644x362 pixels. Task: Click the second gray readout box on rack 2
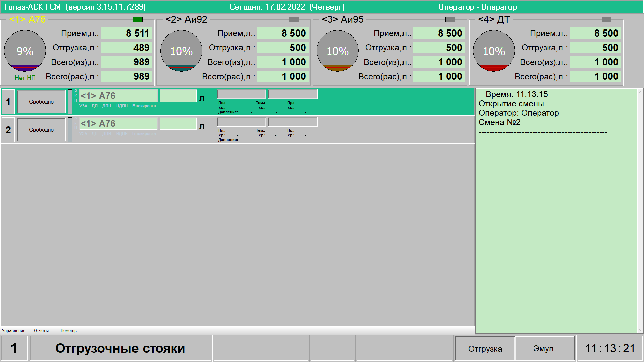tap(293, 122)
